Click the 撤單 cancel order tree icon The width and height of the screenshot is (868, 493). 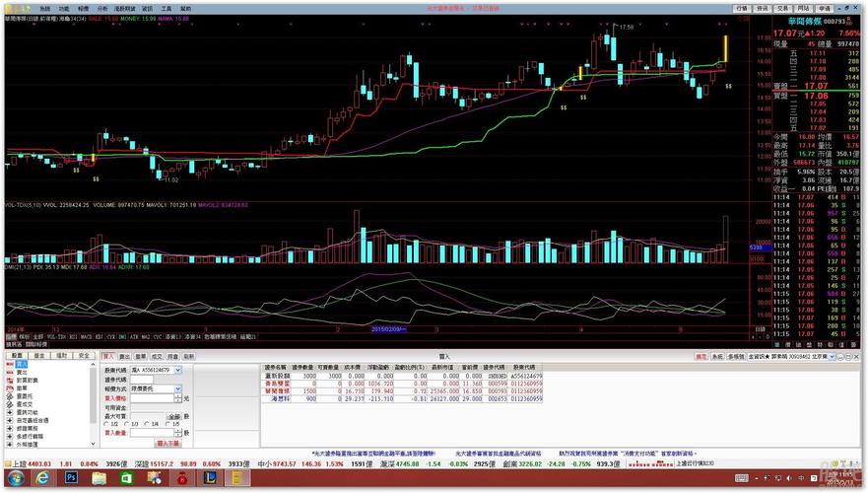[10, 388]
